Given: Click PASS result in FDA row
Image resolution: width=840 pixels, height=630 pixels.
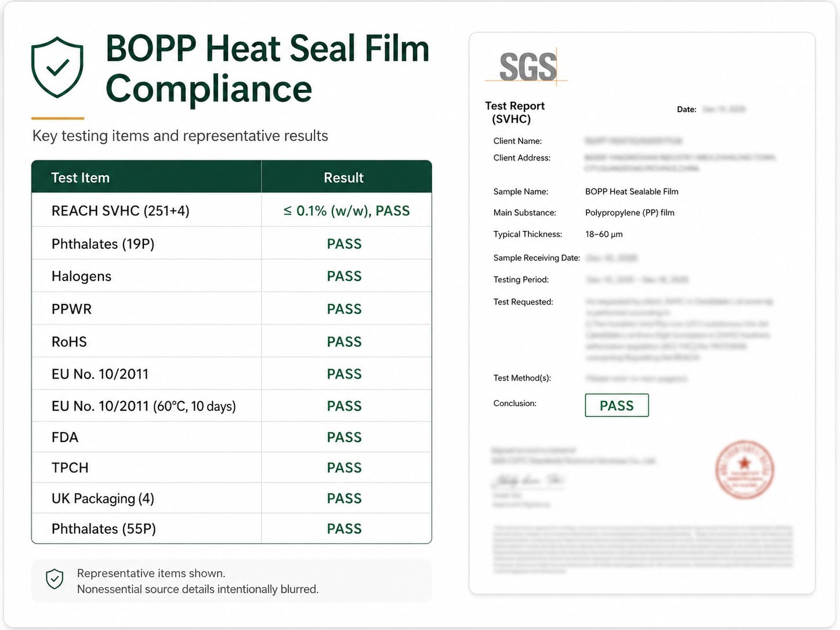Looking at the screenshot, I should coord(344,437).
